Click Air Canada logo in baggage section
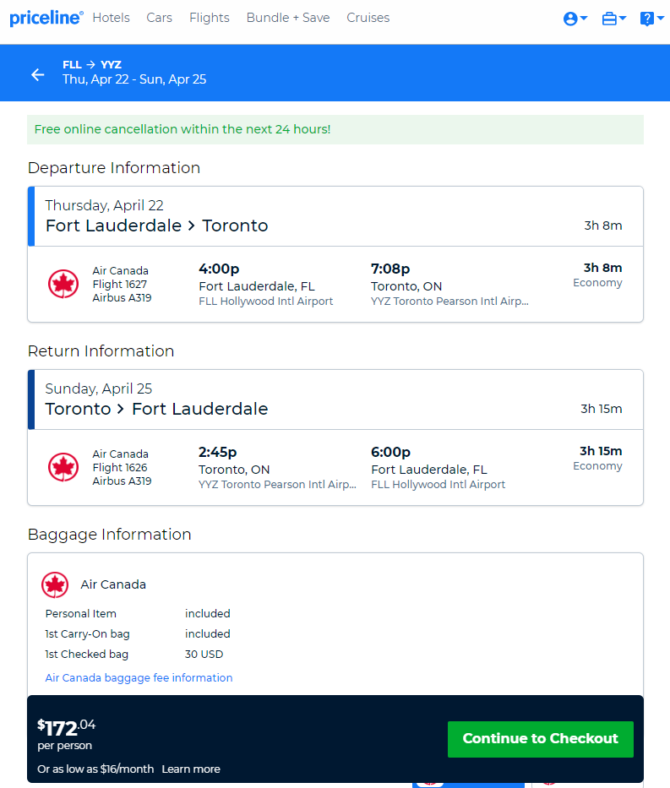The image size is (670, 788). (55, 585)
